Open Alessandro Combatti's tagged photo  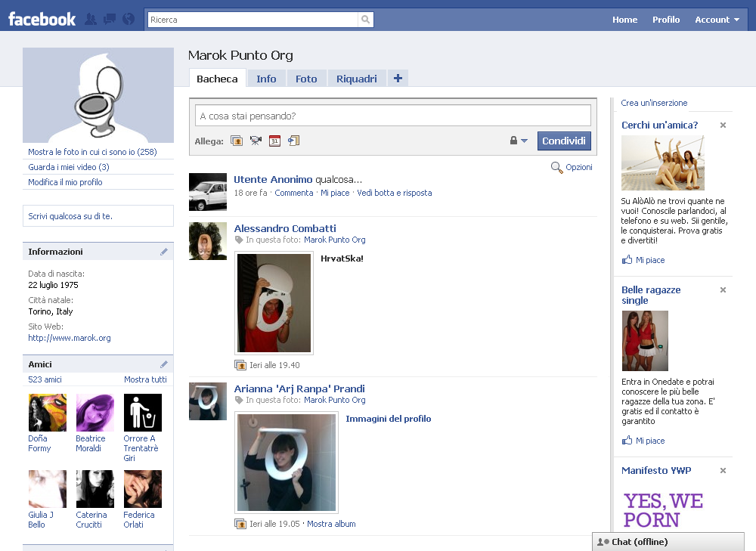click(x=274, y=303)
